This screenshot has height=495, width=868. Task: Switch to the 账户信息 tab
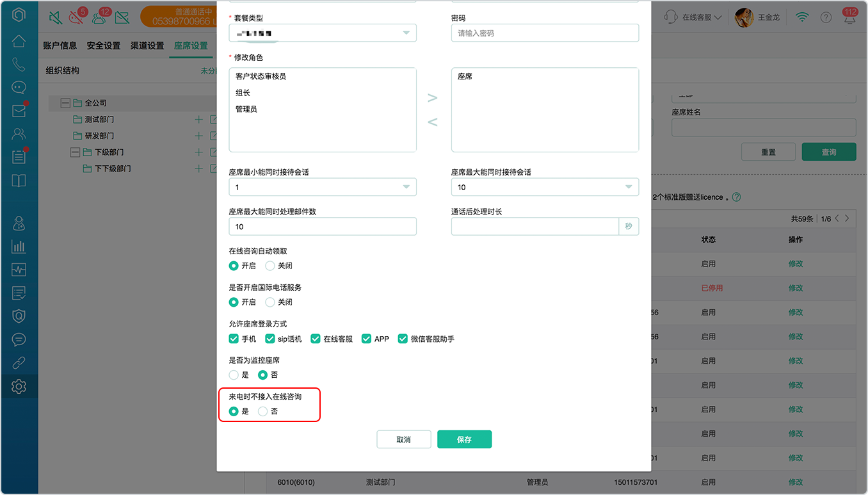pos(60,45)
